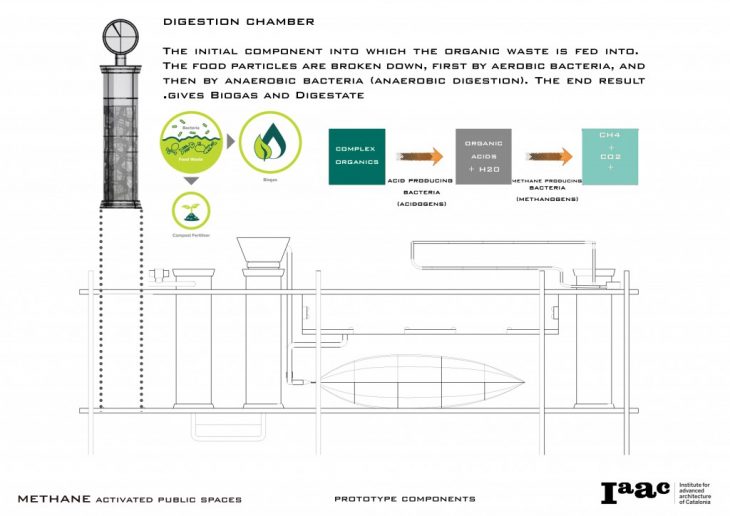Click the Institute for advanced architecture text
The height and width of the screenshot is (516, 730).
[x=697, y=492]
